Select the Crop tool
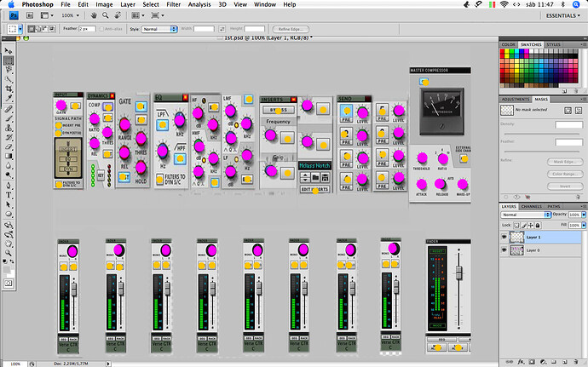Image resolution: width=588 pixels, height=367 pixels. coord(9,89)
